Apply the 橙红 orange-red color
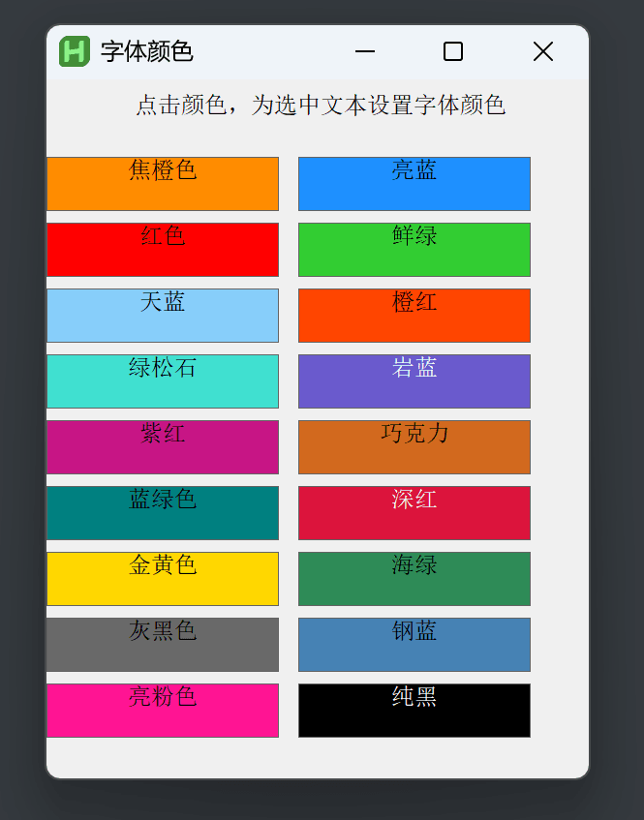 (x=414, y=316)
